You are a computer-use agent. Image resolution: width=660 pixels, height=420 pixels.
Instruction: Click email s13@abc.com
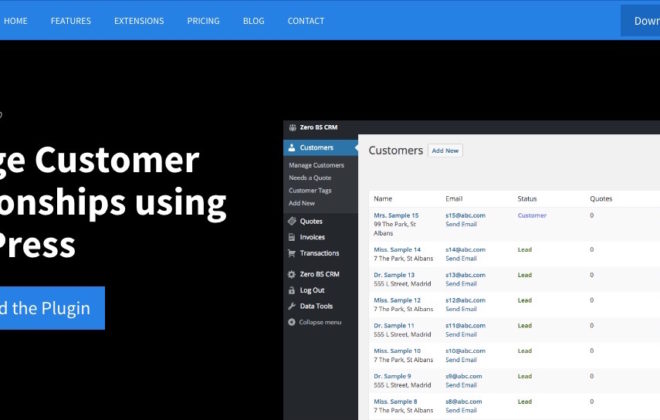[x=466, y=275]
